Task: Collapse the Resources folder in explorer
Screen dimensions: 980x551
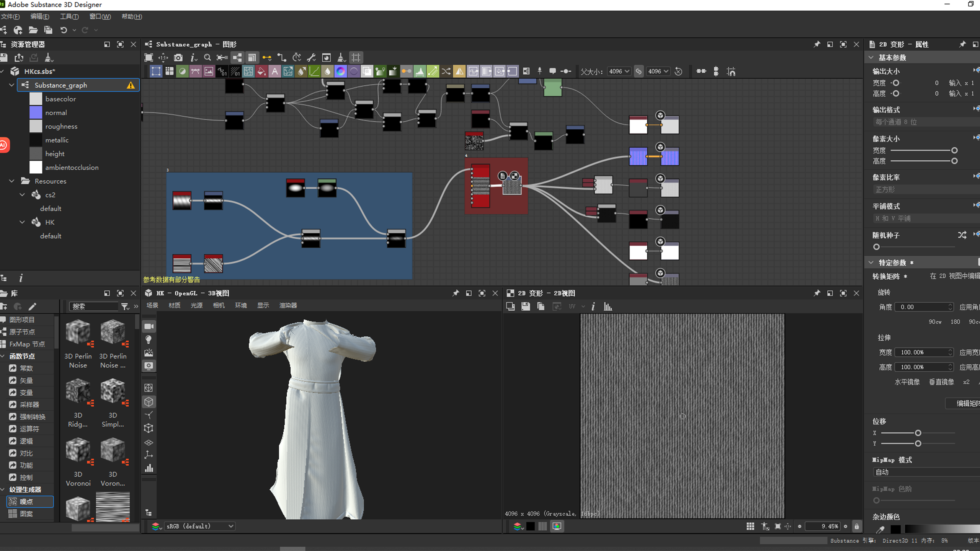Action: pyautogui.click(x=12, y=181)
